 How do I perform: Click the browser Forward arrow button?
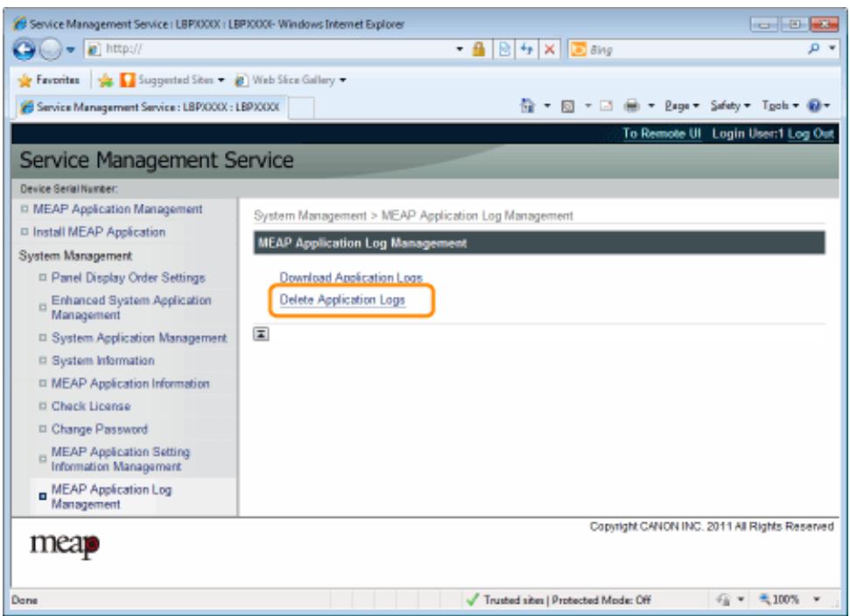click(x=51, y=50)
